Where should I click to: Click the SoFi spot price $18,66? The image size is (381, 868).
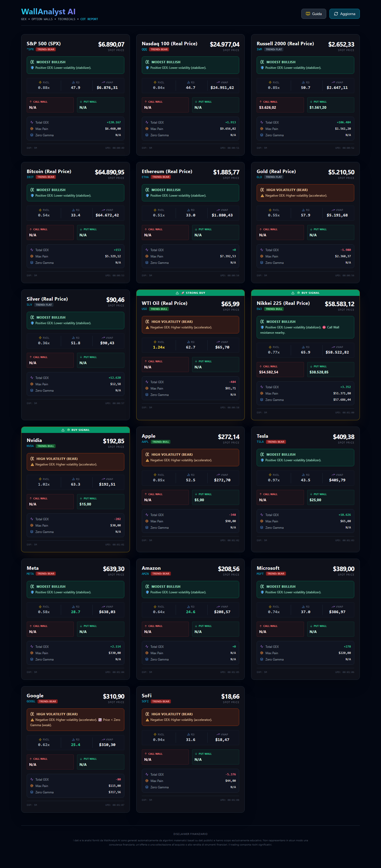click(x=230, y=697)
